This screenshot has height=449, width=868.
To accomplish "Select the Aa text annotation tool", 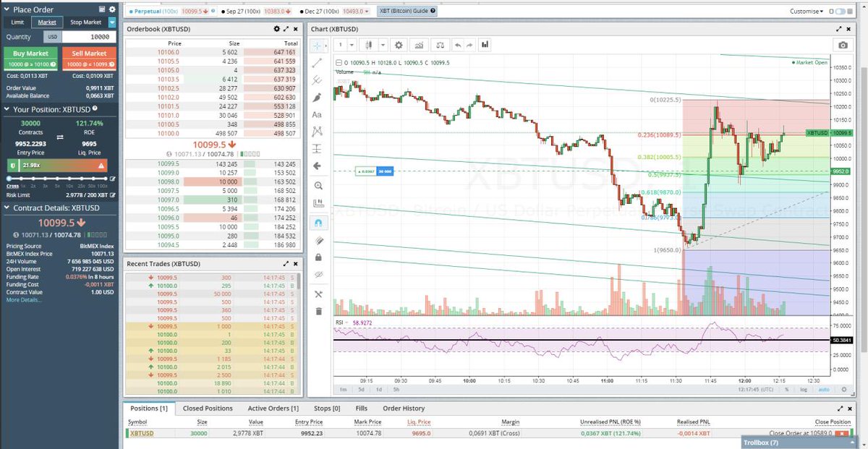I will [317, 115].
